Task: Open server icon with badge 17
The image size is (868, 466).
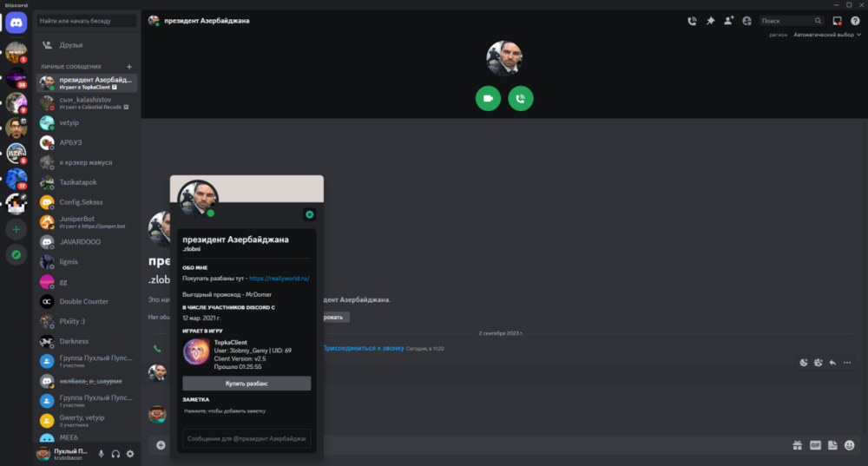Action: pyautogui.click(x=16, y=179)
